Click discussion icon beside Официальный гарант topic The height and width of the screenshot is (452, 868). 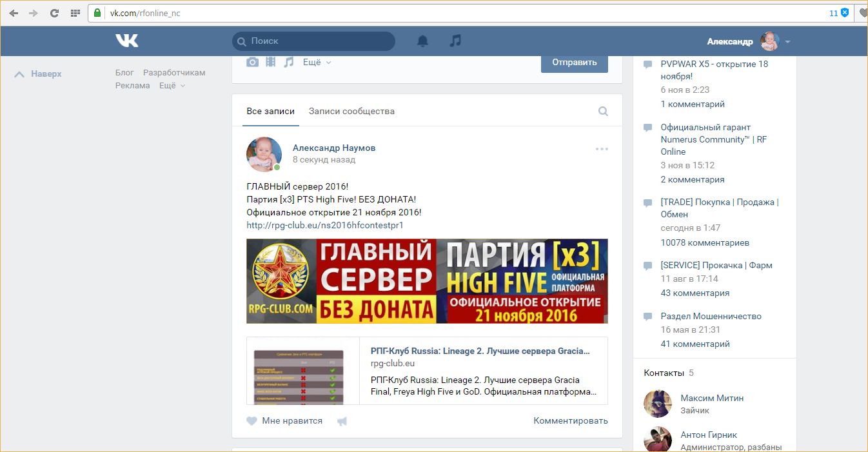click(648, 128)
